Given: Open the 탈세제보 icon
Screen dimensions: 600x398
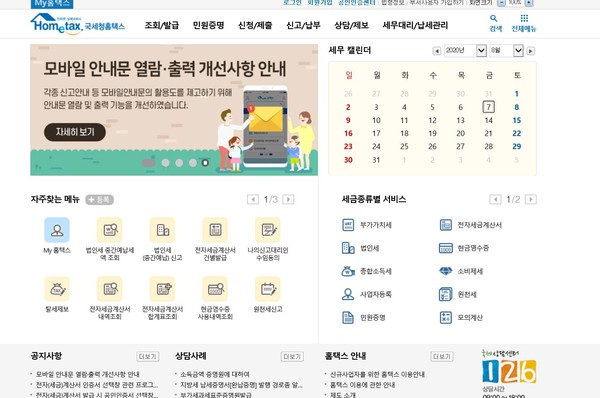Looking at the screenshot, I should (57, 289).
